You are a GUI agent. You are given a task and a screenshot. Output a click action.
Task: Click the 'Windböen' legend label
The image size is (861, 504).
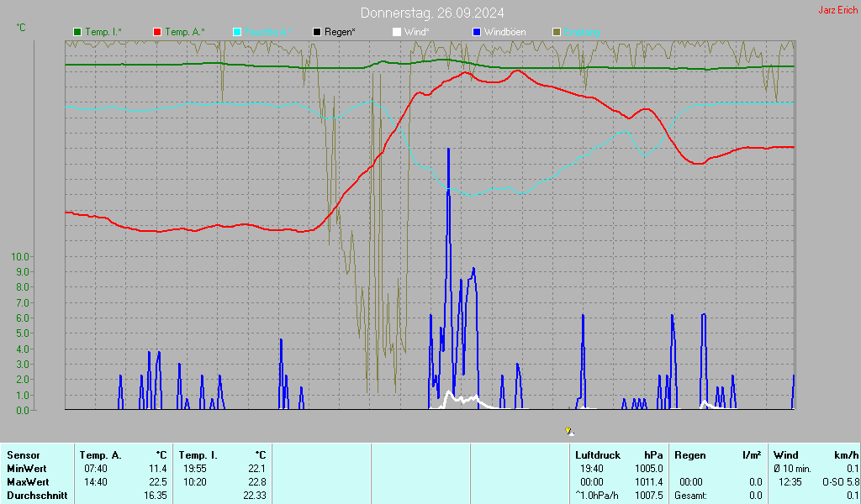(505, 33)
